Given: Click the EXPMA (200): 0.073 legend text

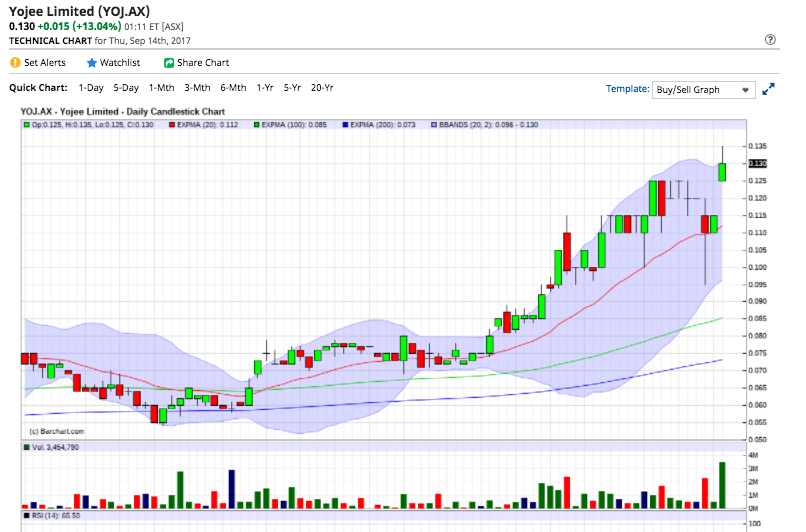Looking at the screenshot, I should pos(383,124).
